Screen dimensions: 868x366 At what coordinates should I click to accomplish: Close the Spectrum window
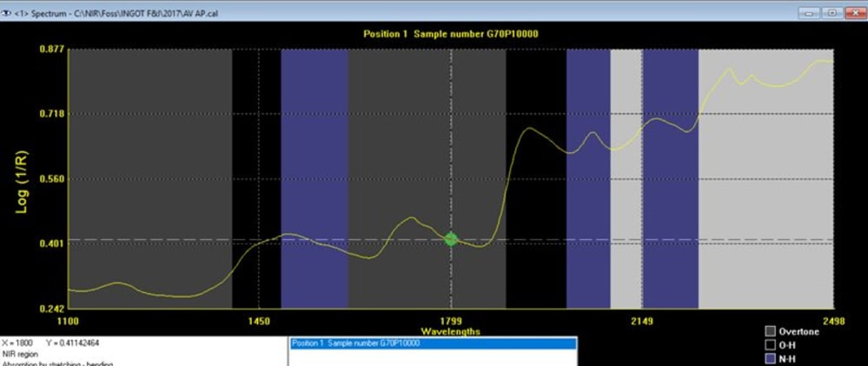(x=854, y=13)
